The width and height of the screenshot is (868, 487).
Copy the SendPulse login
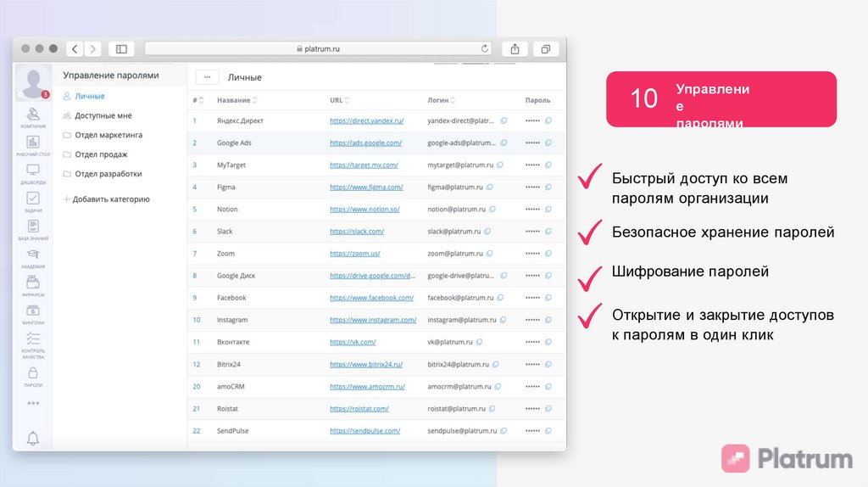[504, 431]
